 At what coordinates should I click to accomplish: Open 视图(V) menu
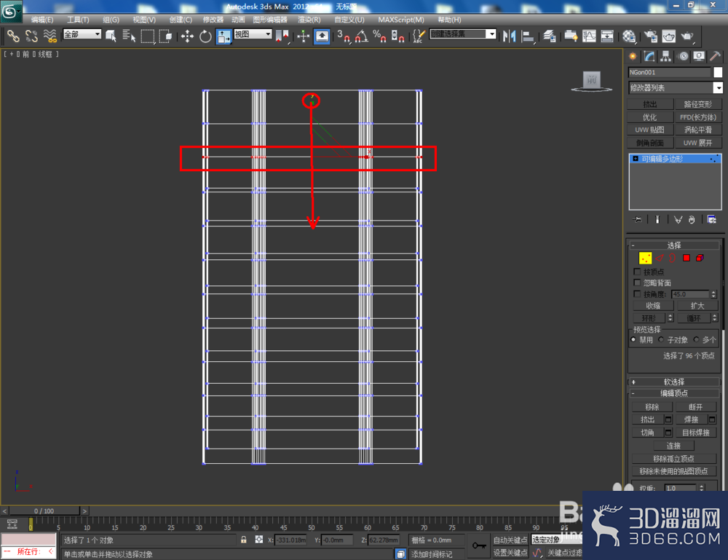click(144, 20)
